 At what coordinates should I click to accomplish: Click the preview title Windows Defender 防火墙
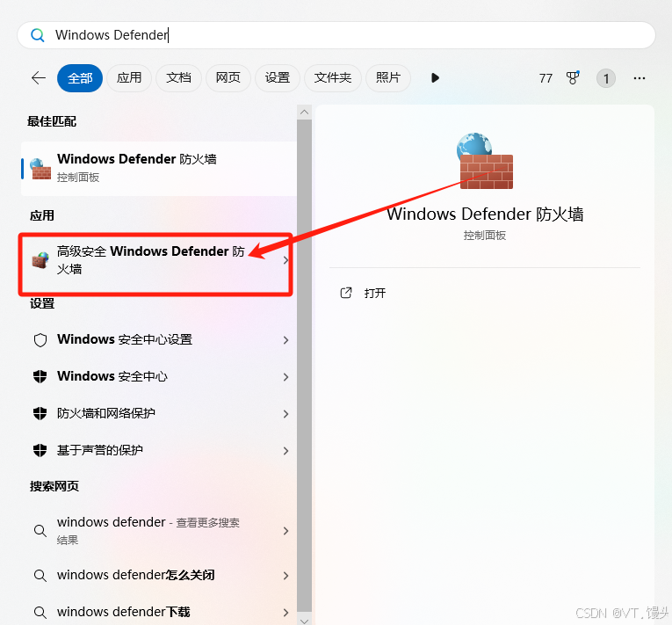point(485,214)
